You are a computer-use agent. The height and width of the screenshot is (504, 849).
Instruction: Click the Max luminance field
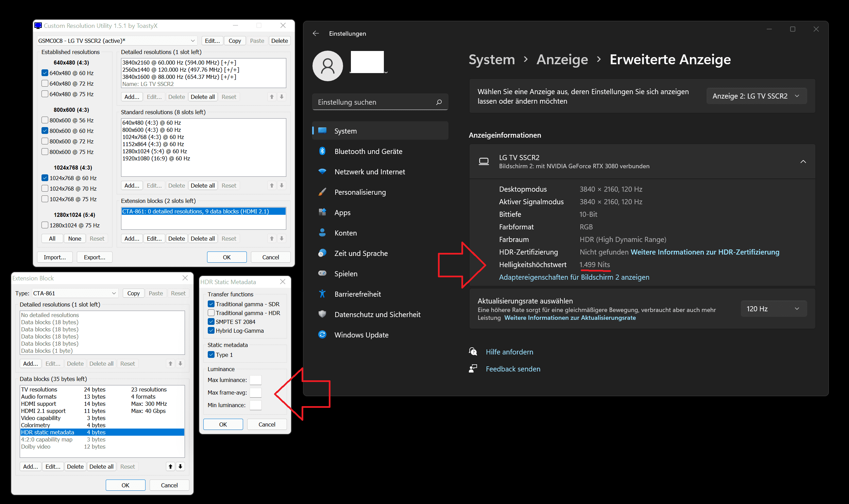tap(256, 380)
